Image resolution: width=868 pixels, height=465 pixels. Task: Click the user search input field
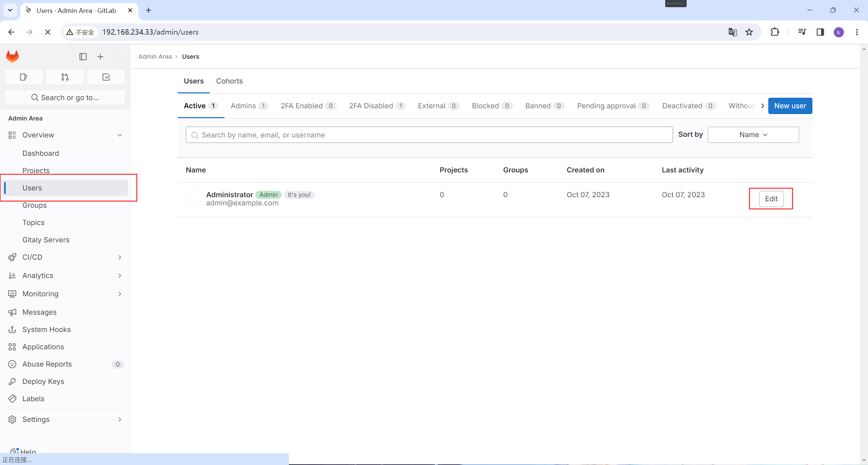click(x=429, y=135)
